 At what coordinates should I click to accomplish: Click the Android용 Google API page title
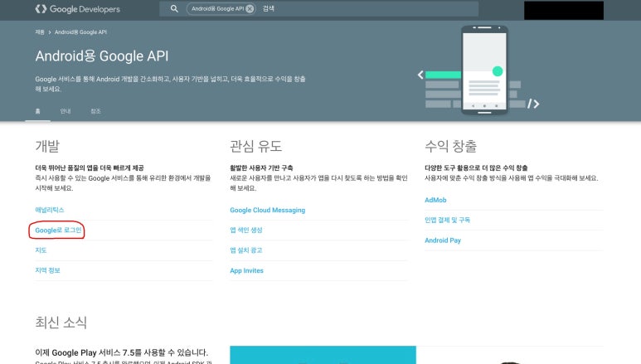102,56
